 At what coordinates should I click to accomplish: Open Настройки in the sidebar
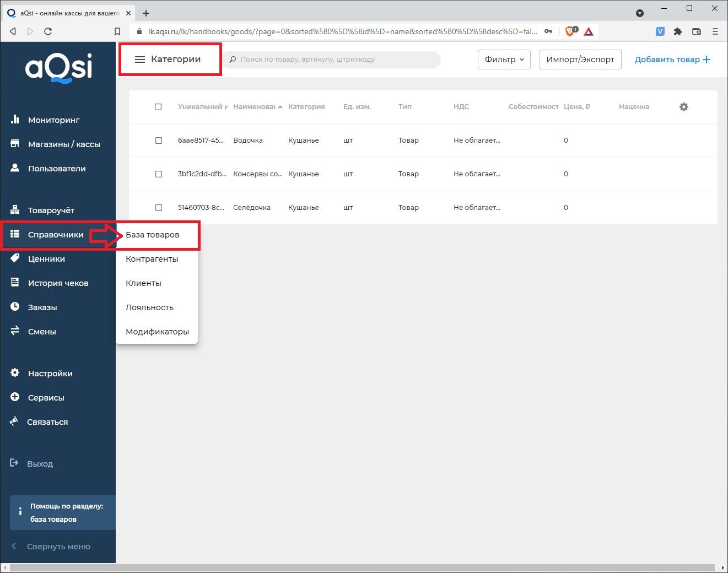click(50, 374)
